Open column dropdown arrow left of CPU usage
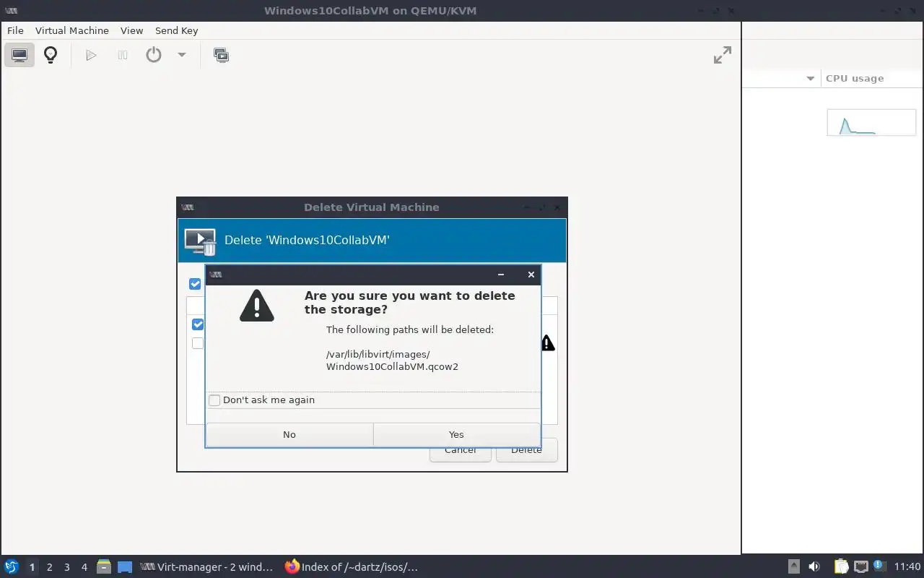This screenshot has width=924, height=578. (810, 78)
